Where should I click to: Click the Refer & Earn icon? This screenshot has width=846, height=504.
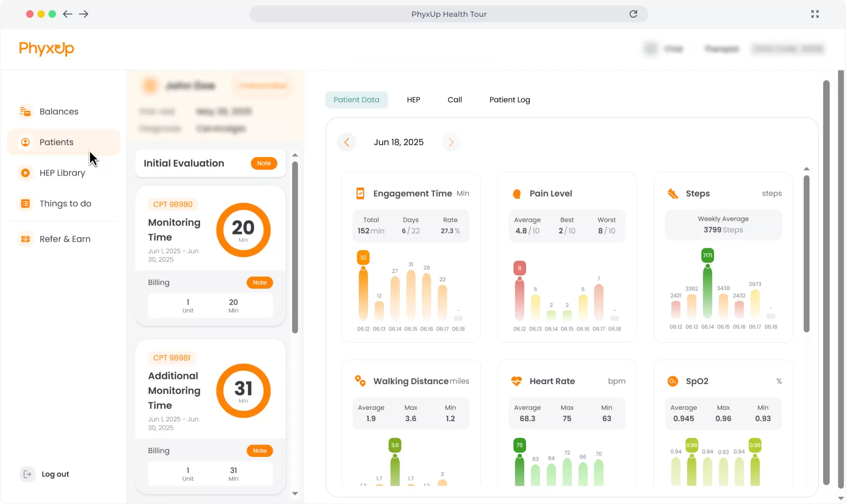(x=26, y=239)
